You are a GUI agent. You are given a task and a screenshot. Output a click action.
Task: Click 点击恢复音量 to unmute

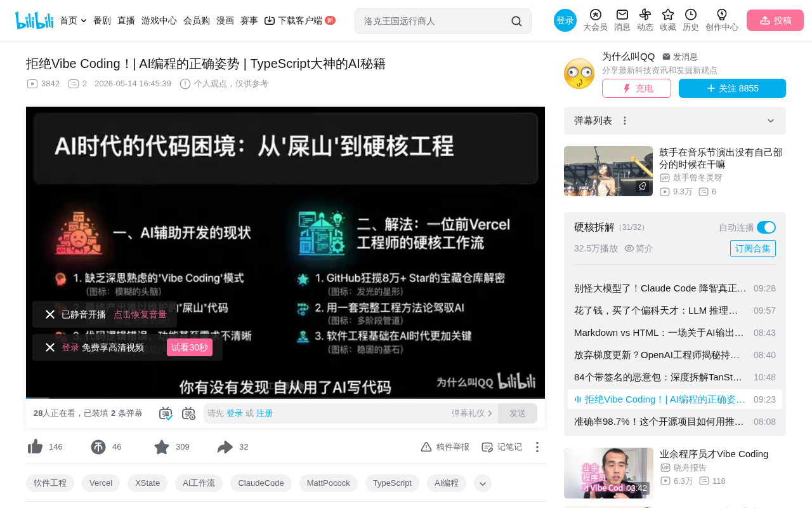point(140,314)
